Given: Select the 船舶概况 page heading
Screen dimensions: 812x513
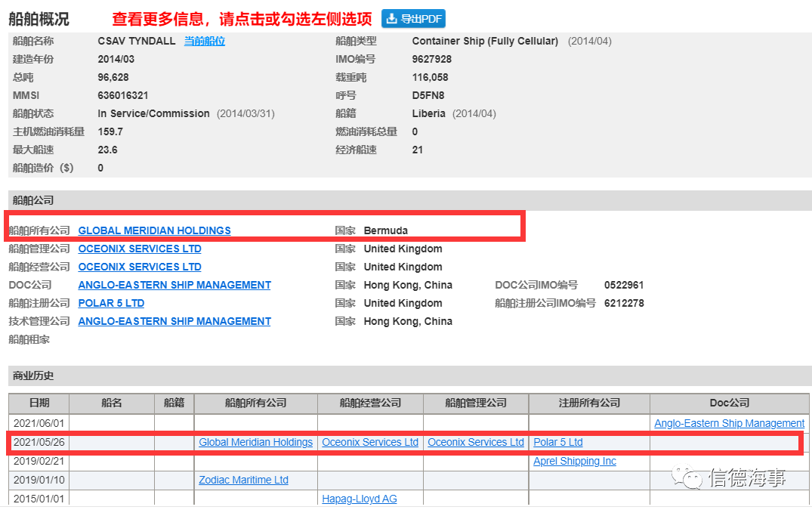Looking at the screenshot, I should tap(39, 19).
